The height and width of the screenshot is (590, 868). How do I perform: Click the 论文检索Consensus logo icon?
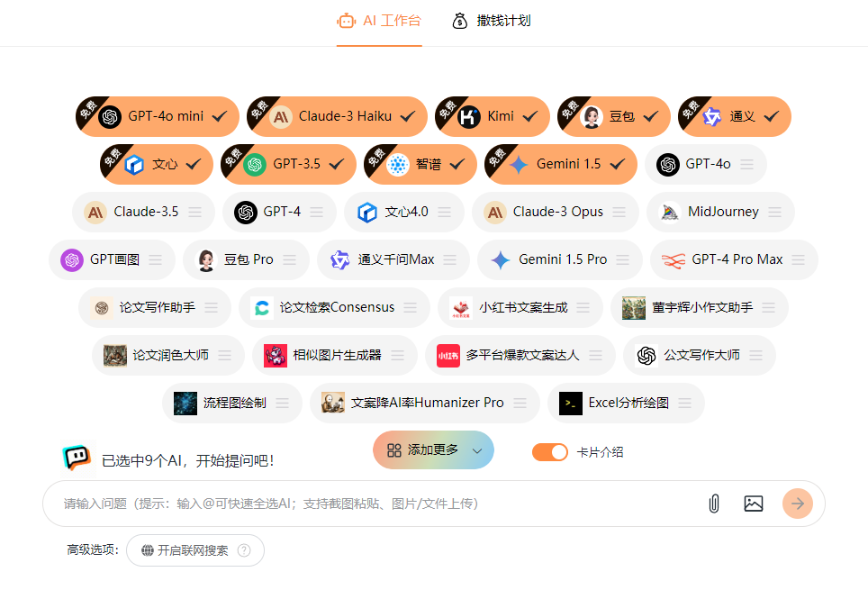pos(262,307)
